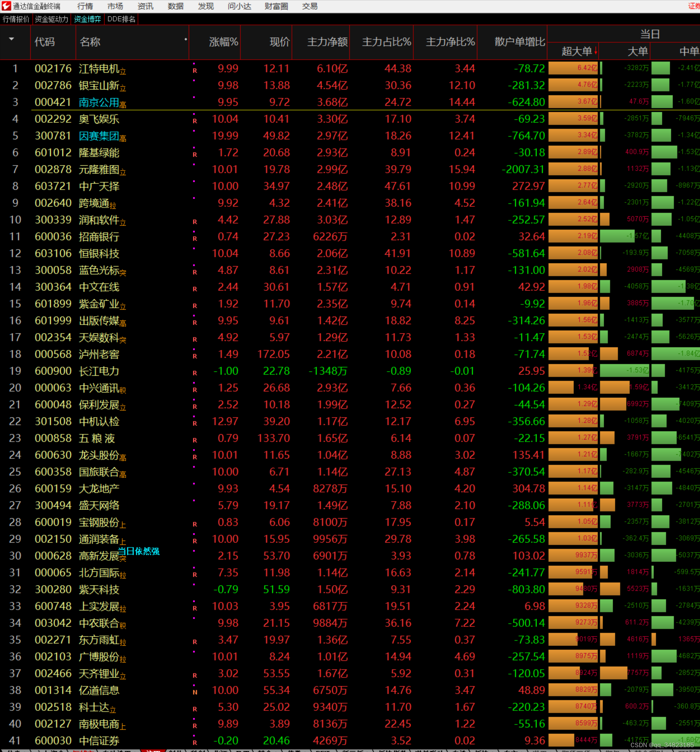This screenshot has width=700, height=752.
Task: Click 奥飞娱乐 主力净额 3.30亿
Action: (332, 119)
